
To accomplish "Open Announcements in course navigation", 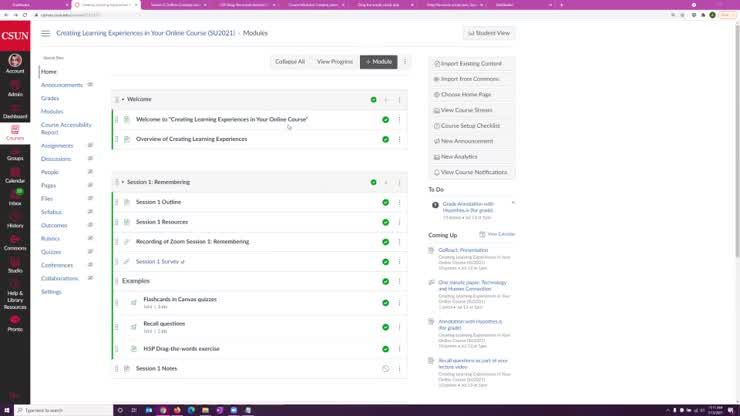I will (62, 85).
